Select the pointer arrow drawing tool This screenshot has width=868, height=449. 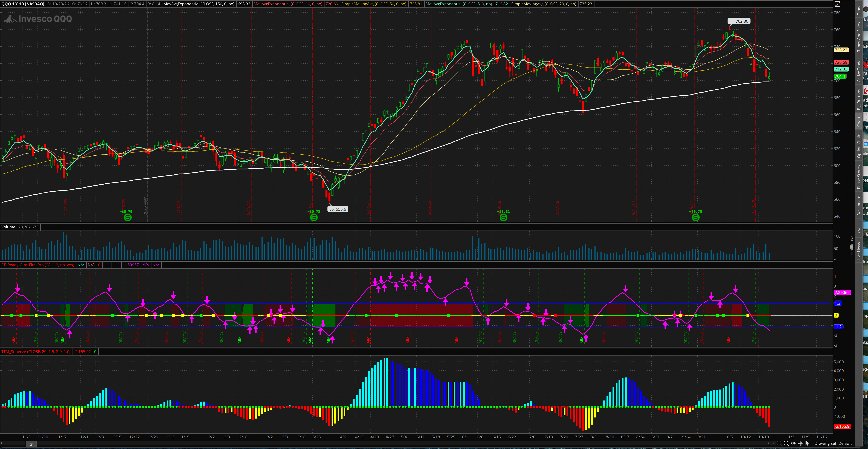807,443
